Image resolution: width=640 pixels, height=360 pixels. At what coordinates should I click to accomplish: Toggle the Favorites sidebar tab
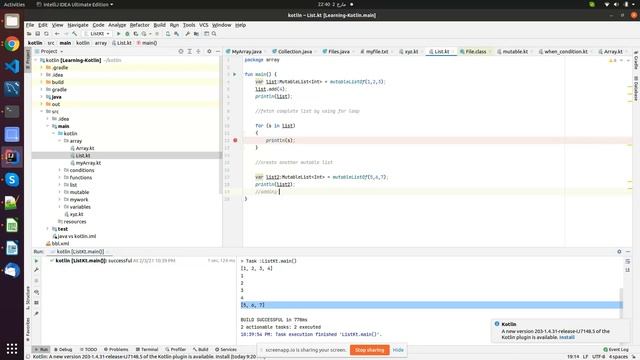click(x=28, y=330)
